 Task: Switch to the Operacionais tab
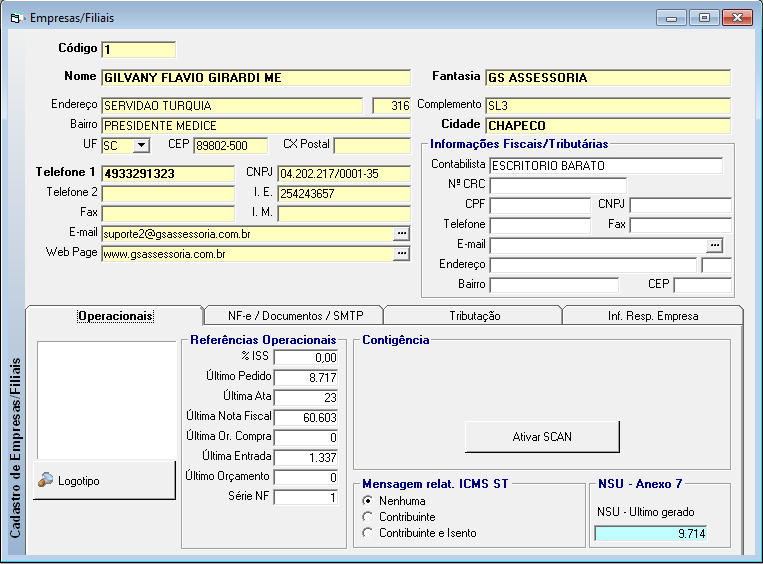(x=115, y=316)
